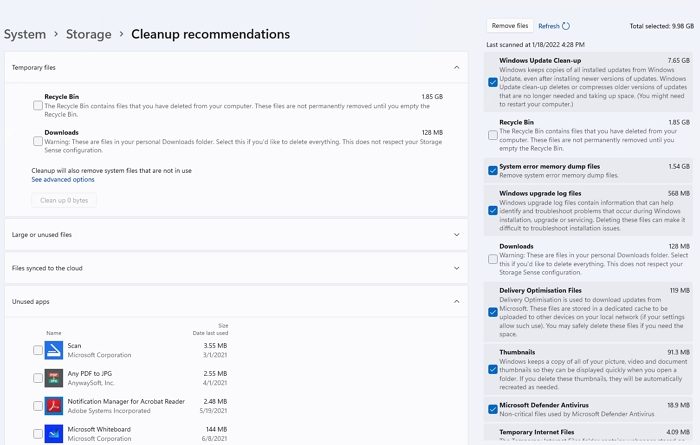Collapse the Temporary files section

pos(457,67)
